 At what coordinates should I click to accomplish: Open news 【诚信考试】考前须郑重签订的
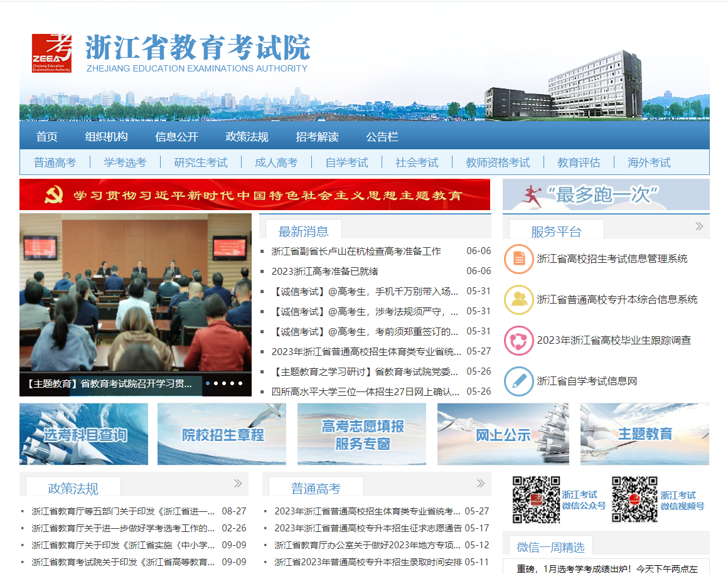point(365,332)
